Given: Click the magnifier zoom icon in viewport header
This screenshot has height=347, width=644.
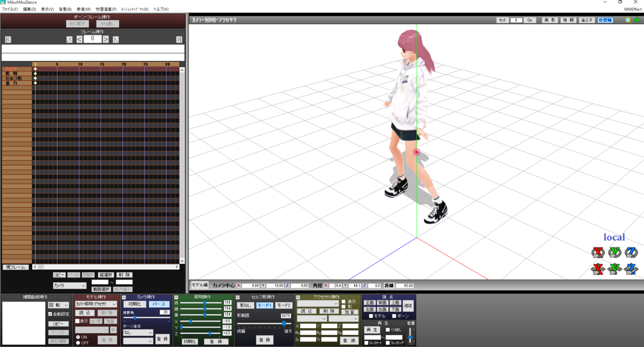Looking at the screenshot, I should [628, 20].
